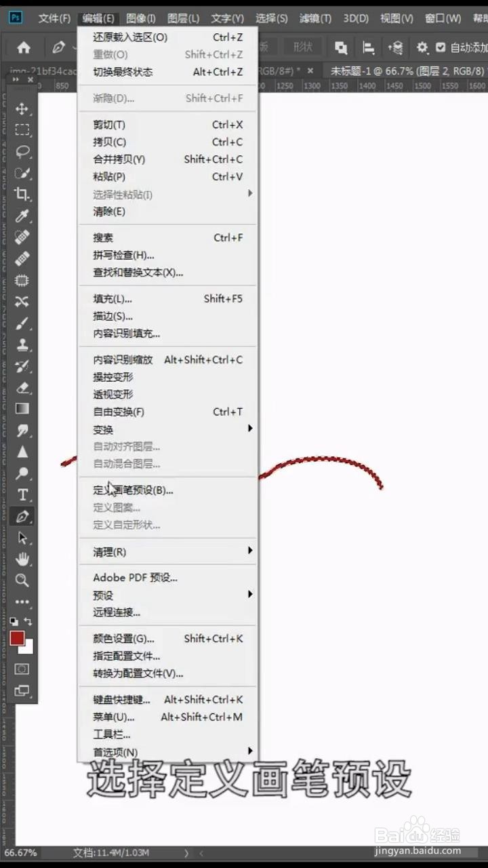The height and width of the screenshot is (868, 488).
Task: Select the Zoom magnifier tool
Action: click(22, 580)
